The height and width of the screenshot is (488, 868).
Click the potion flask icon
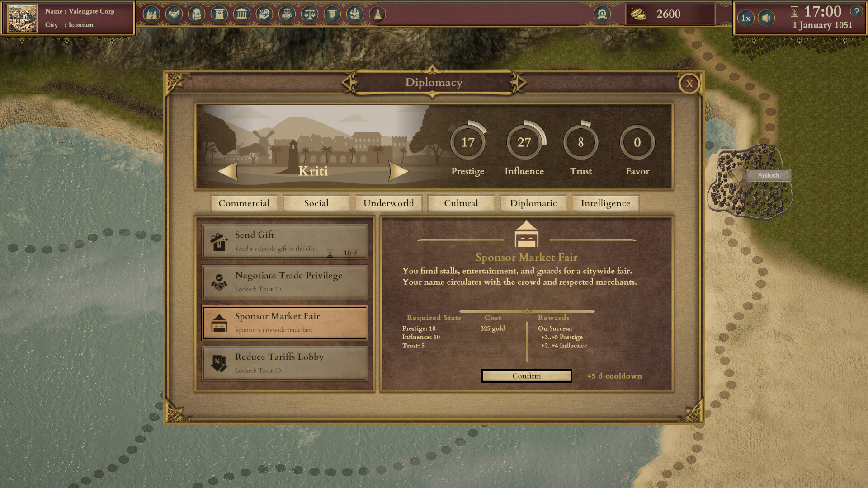[377, 14]
